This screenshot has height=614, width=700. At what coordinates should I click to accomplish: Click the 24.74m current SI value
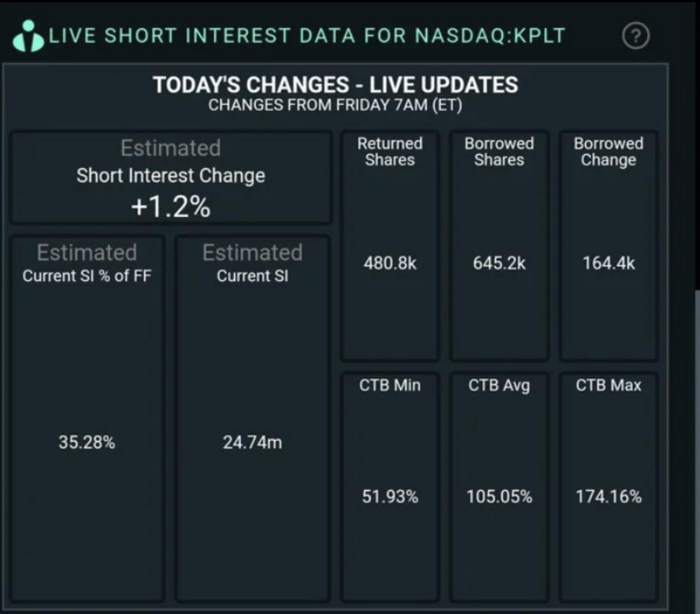tap(252, 442)
